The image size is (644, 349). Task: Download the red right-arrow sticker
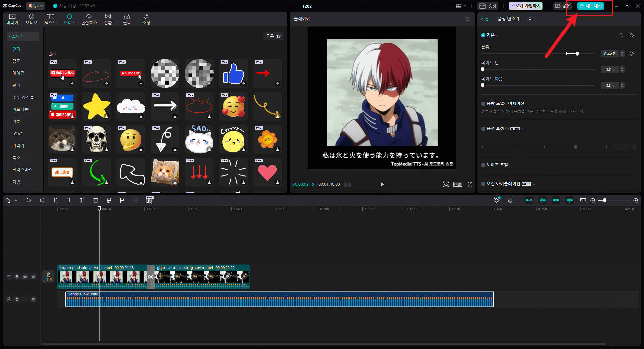[x=278, y=84]
